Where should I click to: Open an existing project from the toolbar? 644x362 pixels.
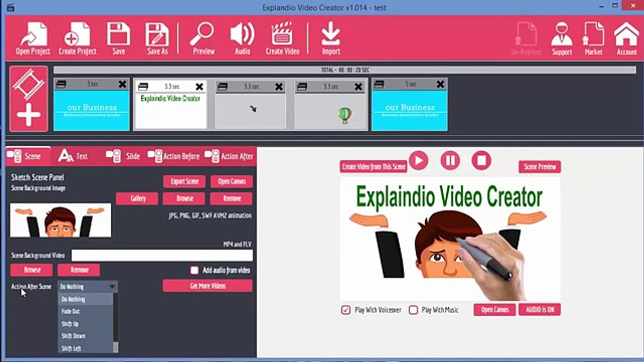[x=33, y=38]
